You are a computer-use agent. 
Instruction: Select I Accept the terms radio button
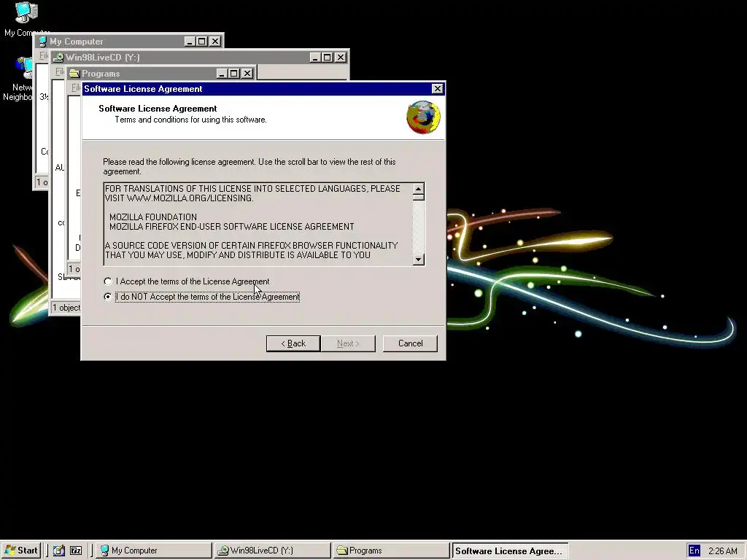108,281
